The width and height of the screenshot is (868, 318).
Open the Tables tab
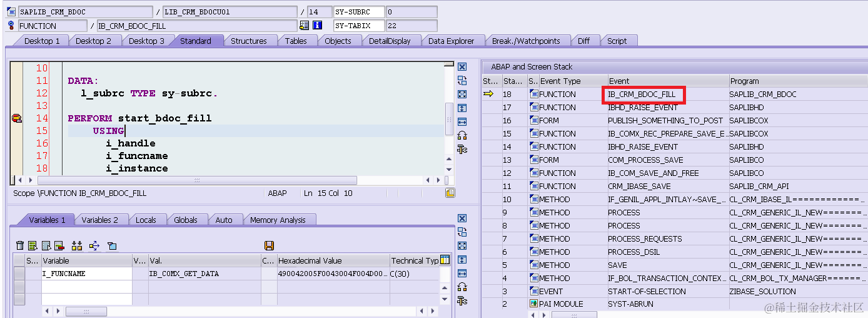[296, 41]
